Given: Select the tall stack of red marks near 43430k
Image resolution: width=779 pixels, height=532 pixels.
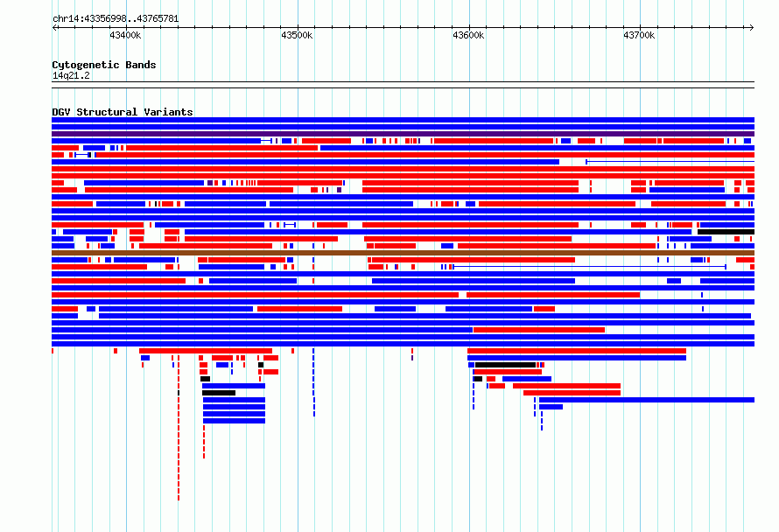Looking at the screenshot, I should click(x=179, y=428).
